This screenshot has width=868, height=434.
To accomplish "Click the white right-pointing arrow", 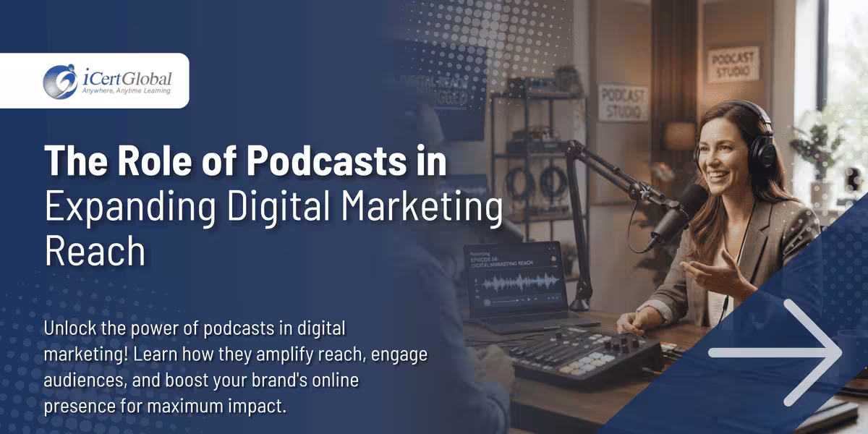I will (x=775, y=353).
